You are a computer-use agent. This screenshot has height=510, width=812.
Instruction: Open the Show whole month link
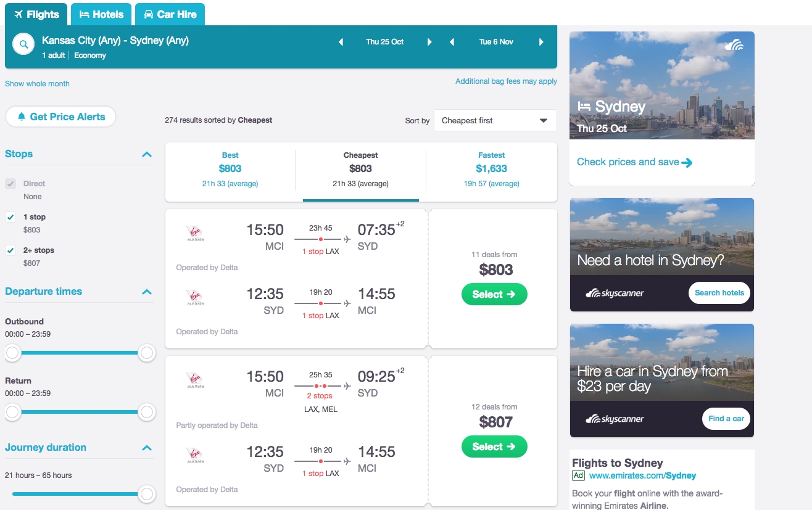tap(37, 83)
